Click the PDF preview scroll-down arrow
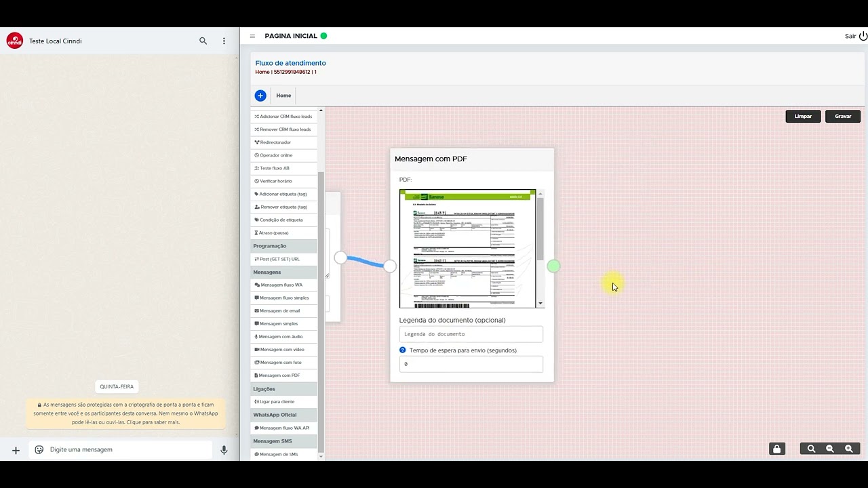 pos(540,304)
